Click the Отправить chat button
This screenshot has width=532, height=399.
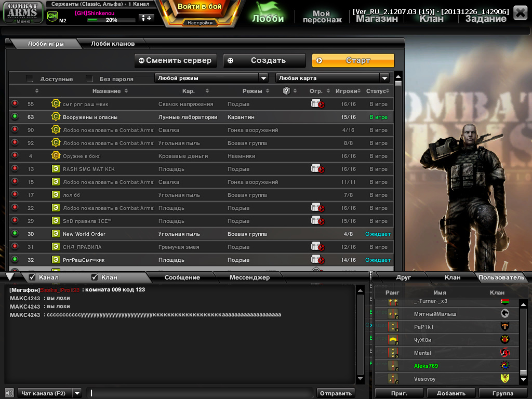pos(336,393)
